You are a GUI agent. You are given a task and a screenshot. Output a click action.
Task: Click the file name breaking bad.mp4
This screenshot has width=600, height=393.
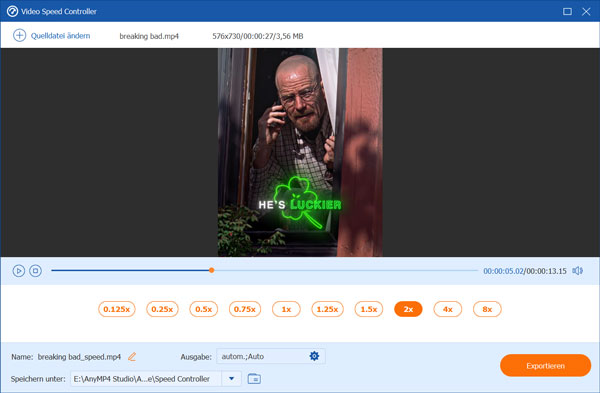click(149, 36)
